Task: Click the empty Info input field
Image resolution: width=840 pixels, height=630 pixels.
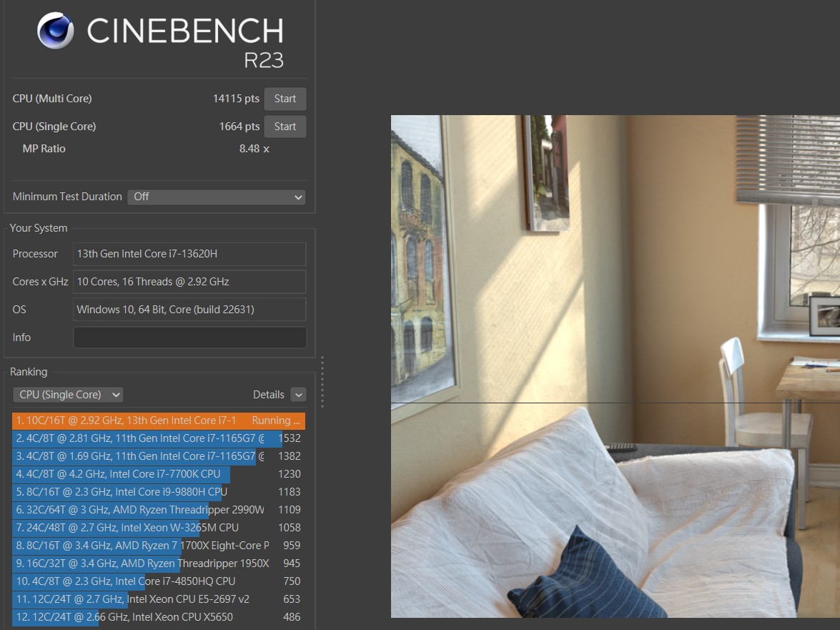Action: click(189, 338)
